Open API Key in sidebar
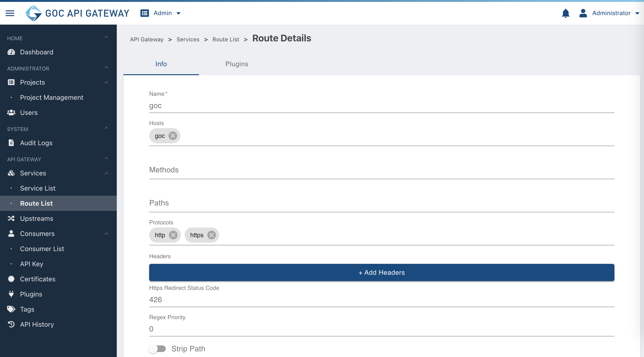This screenshot has width=644, height=357. click(x=31, y=264)
